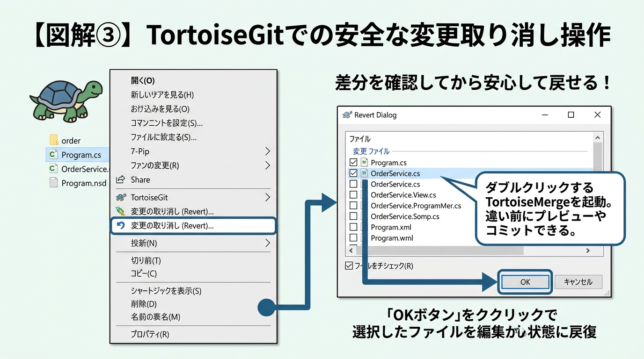The height and width of the screenshot is (359, 644).
Task: Check the OrderService.ProgramMer.cs checkbox
Action: coord(353,206)
